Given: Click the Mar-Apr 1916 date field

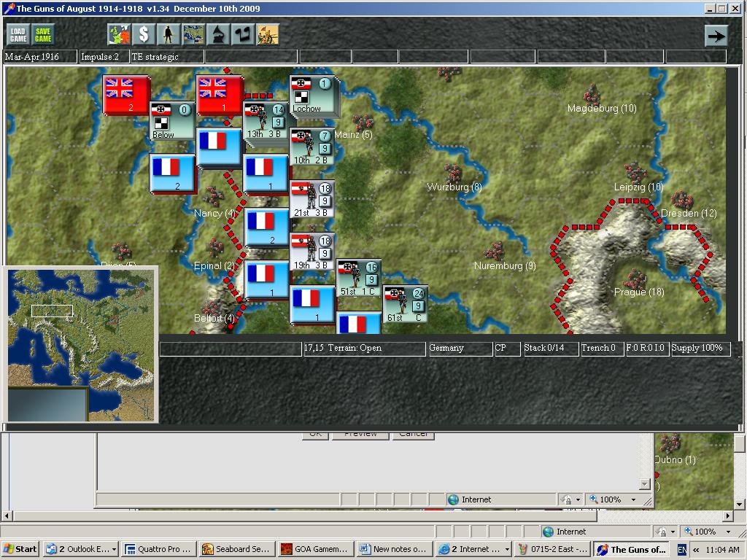Looking at the screenshot, I should (x=40, y=57).
